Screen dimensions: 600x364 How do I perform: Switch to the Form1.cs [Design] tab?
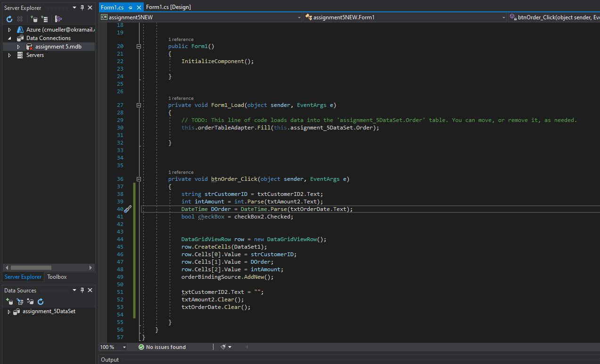pos(168,7)
